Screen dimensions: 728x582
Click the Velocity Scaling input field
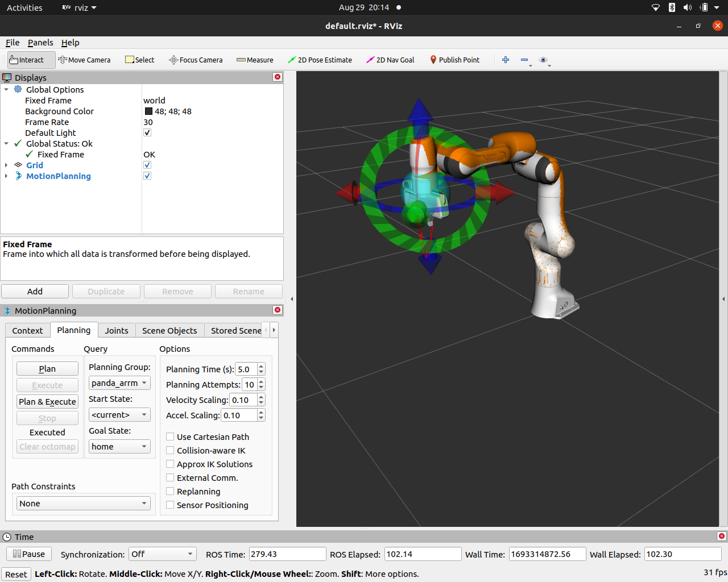pos(243,400)
